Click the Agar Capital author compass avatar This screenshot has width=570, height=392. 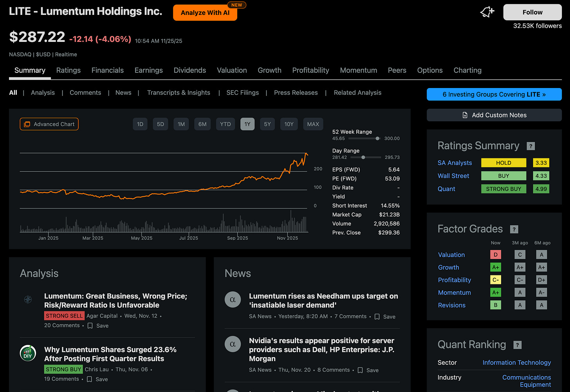point(28,300)
